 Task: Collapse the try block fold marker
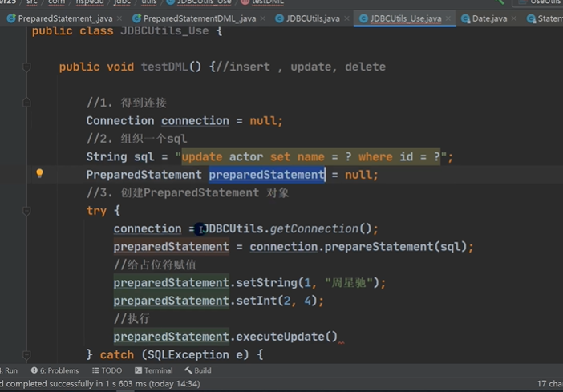[x=26, y=211]
